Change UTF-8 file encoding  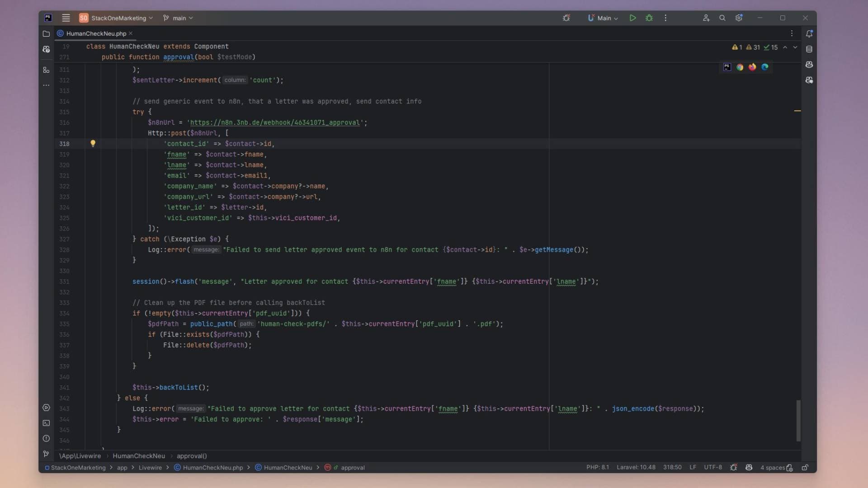[x=713, y=468]
